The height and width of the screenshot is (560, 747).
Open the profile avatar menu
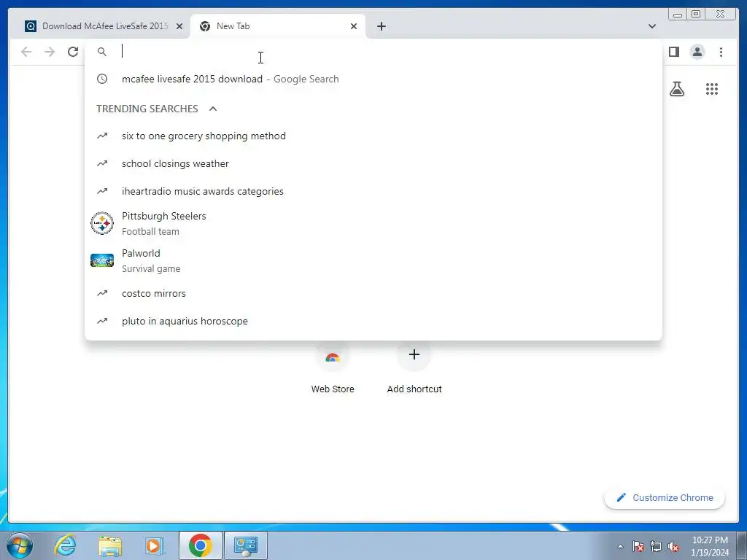click(697, 52)
